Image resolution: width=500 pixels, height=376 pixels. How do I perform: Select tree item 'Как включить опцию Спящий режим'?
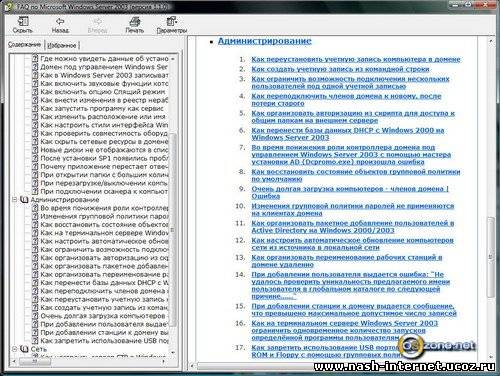103,92
